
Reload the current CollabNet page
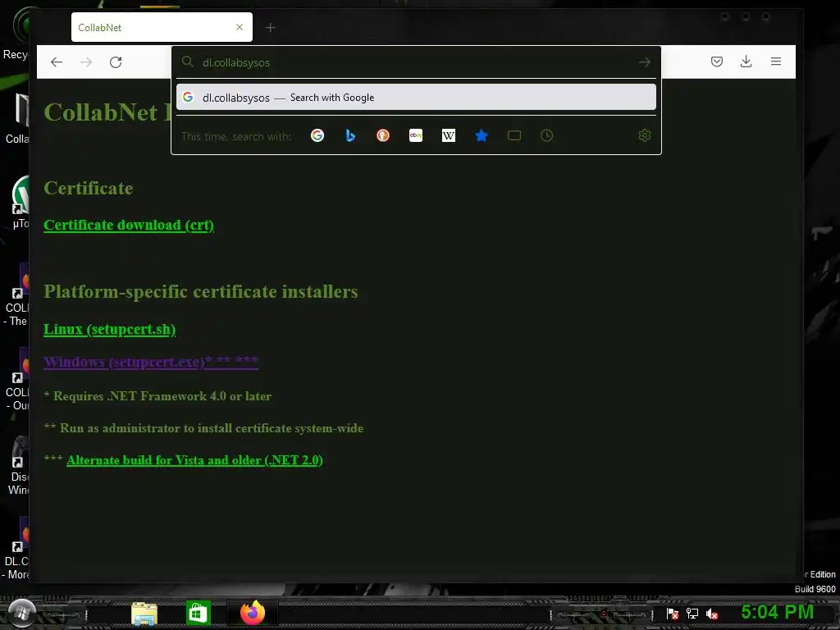pyautogui.click(x=116, y=62)
